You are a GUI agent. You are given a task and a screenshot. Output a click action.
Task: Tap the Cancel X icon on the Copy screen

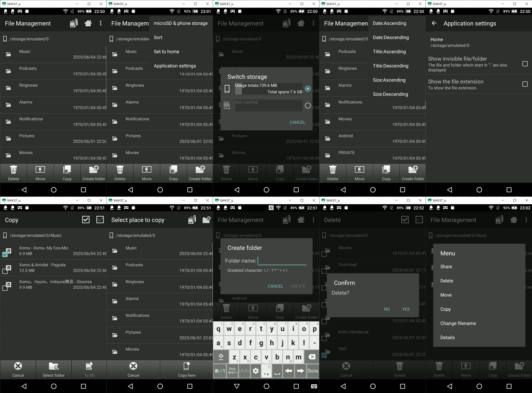pos(18,366)
